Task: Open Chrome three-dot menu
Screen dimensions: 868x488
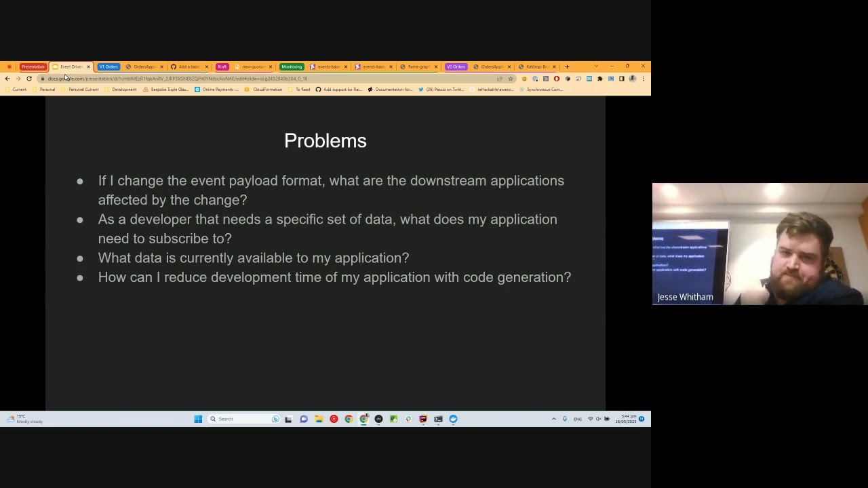Action: (644, 79)
